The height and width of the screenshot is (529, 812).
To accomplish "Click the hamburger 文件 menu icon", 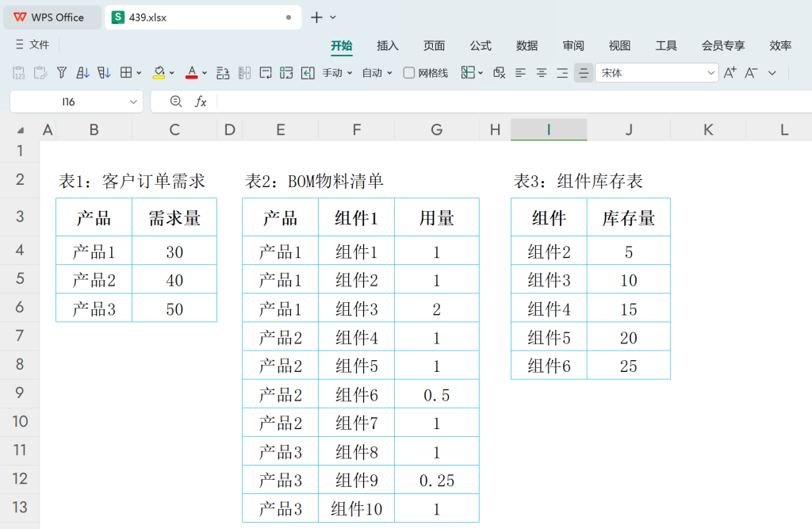I will [19, 45].
